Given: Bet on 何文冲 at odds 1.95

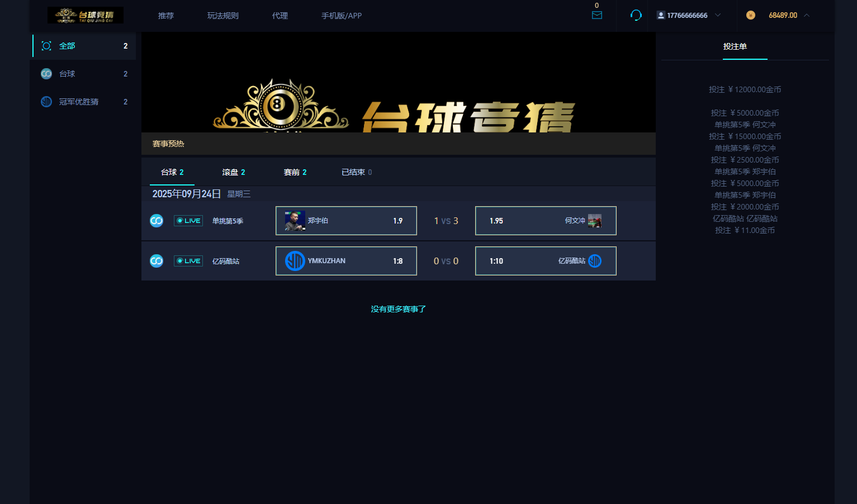Looking at the screenshot, I should pyautogui.click(x=546, y=221).
